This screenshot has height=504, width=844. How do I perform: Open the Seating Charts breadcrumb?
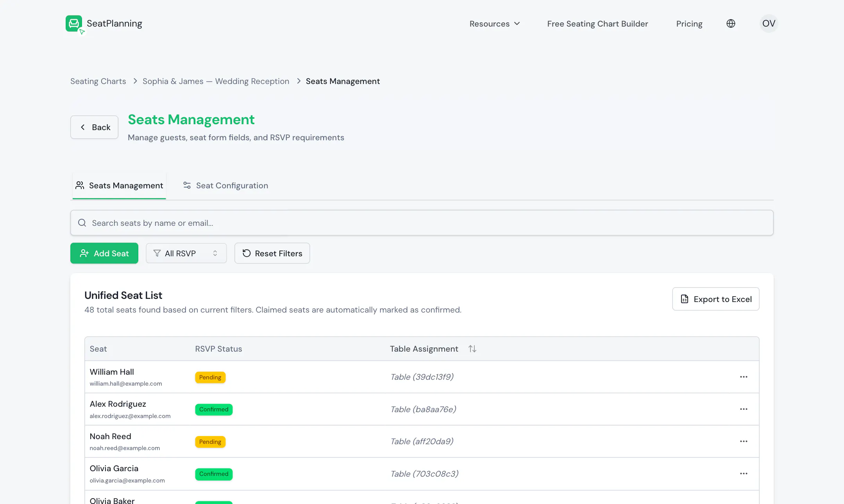click(98, 81)
